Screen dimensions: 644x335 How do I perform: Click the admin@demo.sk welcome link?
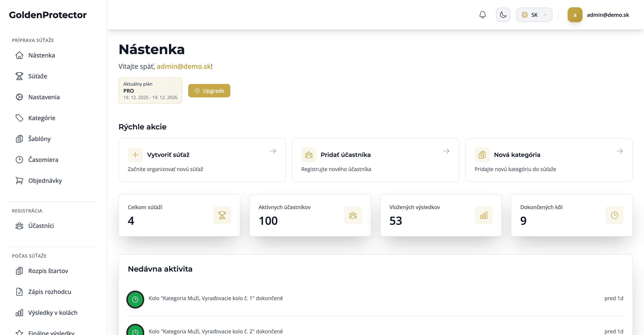(184, 67)
